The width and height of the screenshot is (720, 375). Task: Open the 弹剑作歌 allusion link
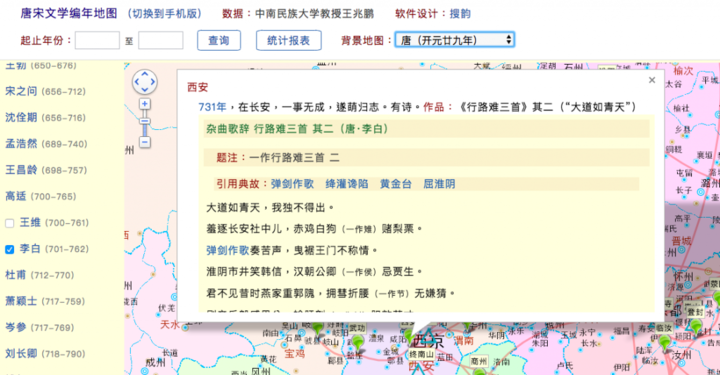pyautogui.click(x=292, y=184)
